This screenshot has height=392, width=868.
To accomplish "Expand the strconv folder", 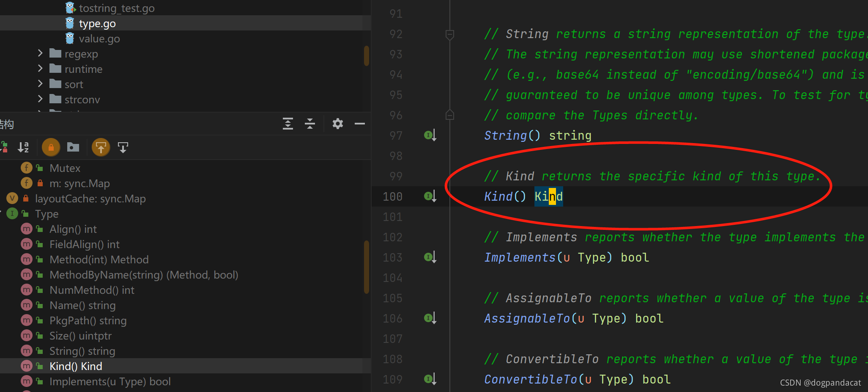I will [x=40, y=99].
